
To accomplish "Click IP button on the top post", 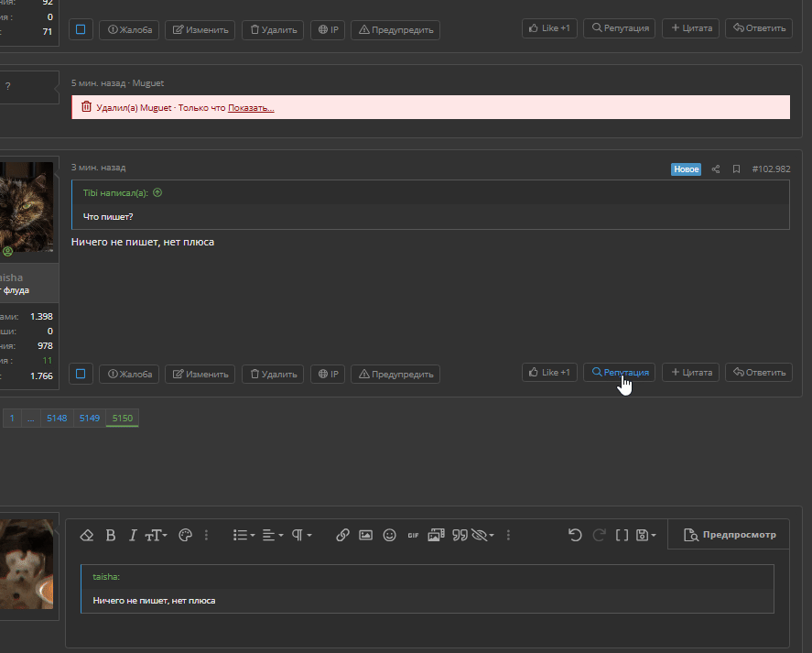I will coord(328,29).
